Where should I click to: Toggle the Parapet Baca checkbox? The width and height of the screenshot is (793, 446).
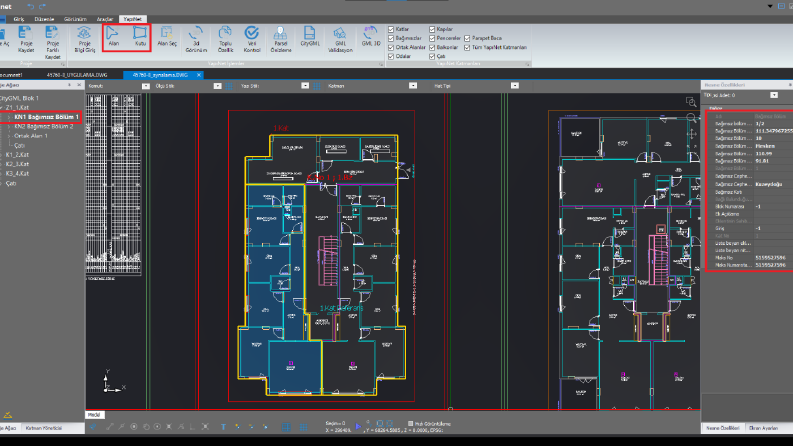tap(467, 38)
